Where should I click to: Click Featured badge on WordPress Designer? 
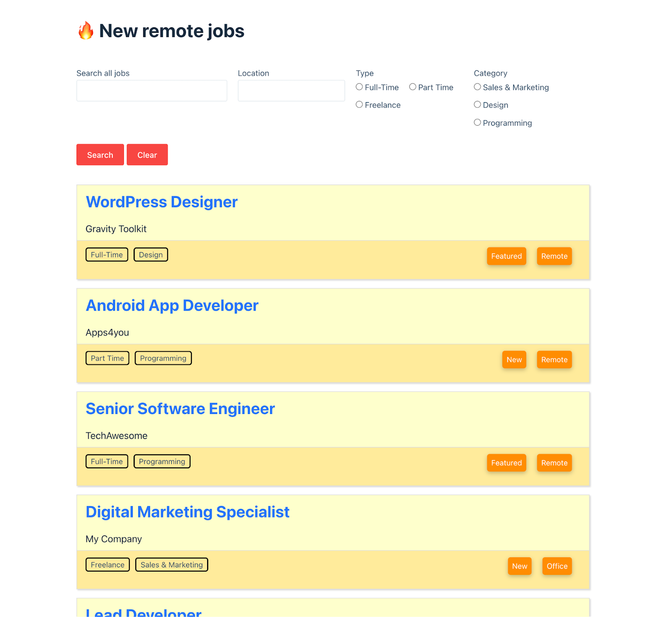(x=506, y=256)
